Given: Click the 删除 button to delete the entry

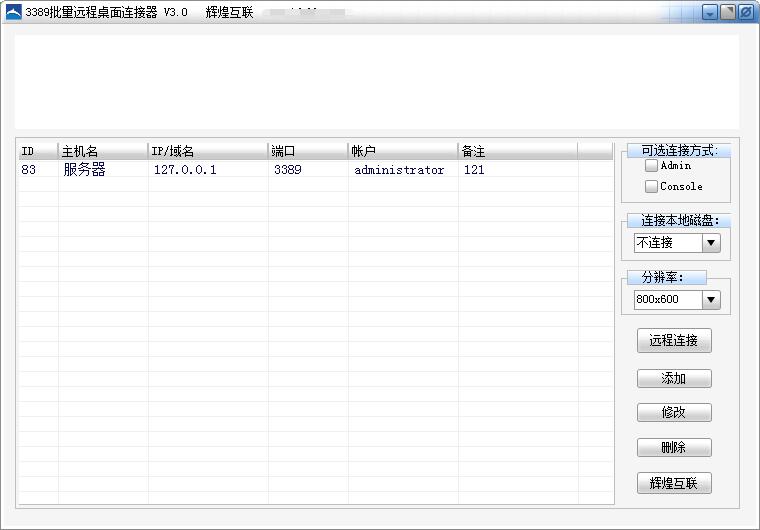Looking at the screenshot, I should point(674,448).
